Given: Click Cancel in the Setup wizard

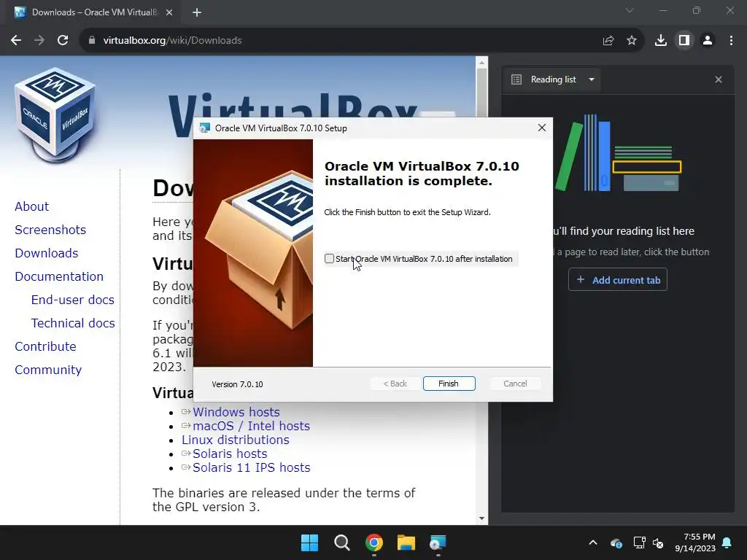Looking at the screenshot, I should (515, 384).
